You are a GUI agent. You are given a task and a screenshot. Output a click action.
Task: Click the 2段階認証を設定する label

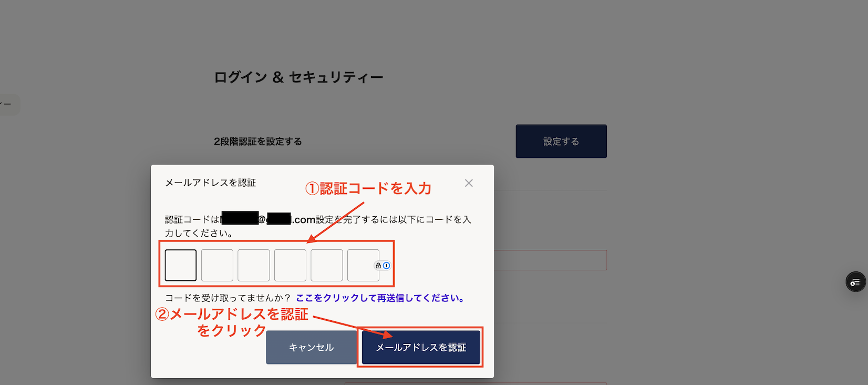coord(258,141)
